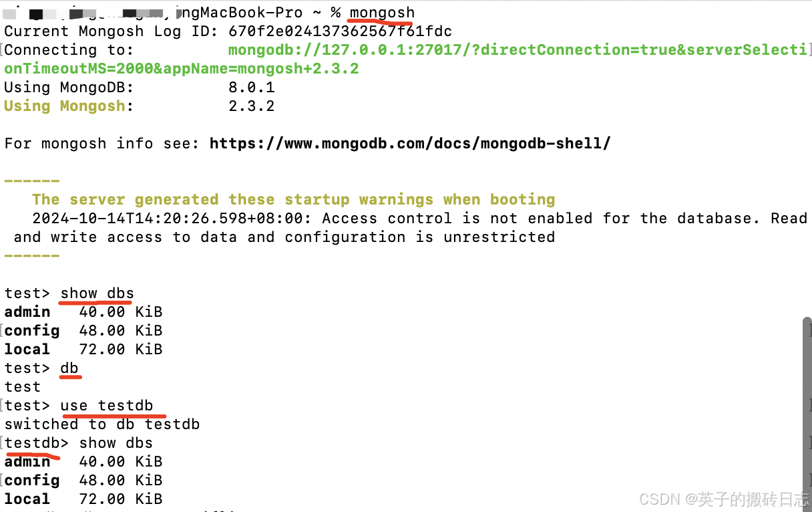Click the underlined db command
812x512 pixels.
(x=69, y=368)
